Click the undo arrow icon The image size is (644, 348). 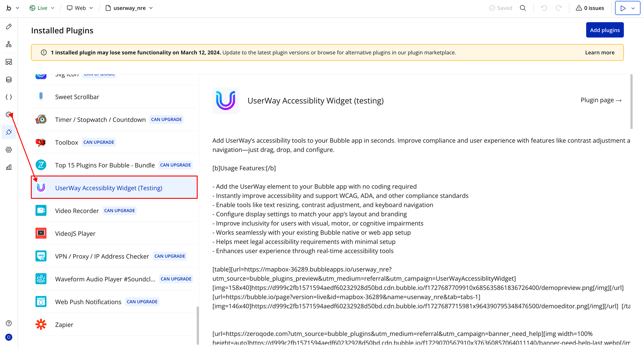[x=544, y=8]
